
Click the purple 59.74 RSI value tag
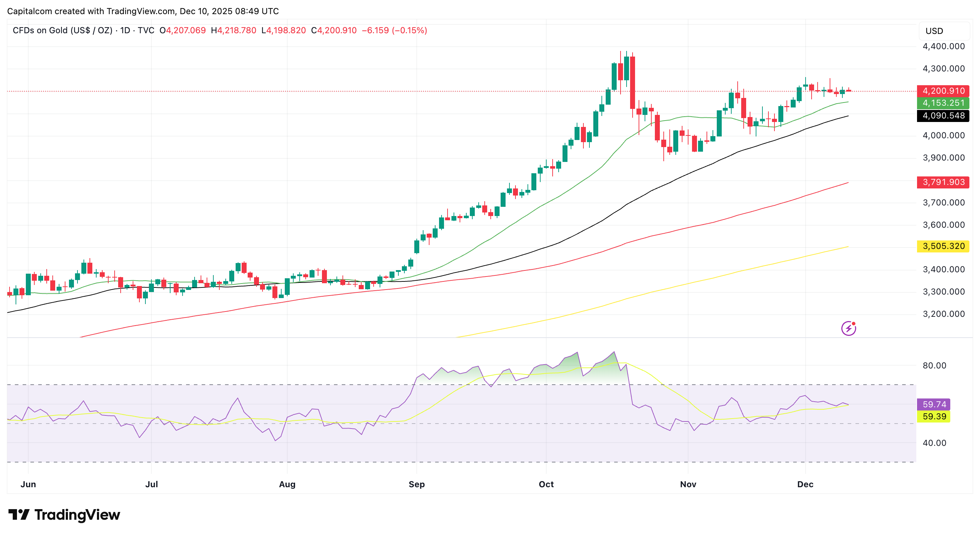tap(934, 404)
